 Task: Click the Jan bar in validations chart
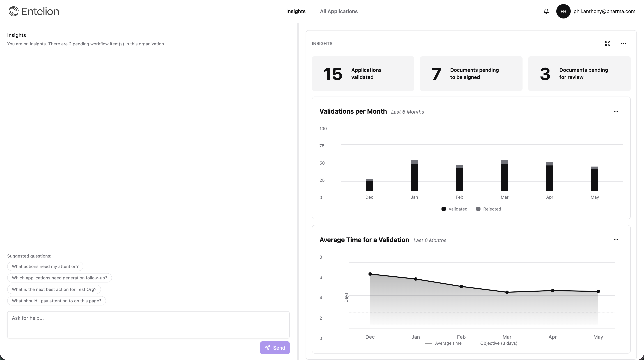tap(414, 176)
